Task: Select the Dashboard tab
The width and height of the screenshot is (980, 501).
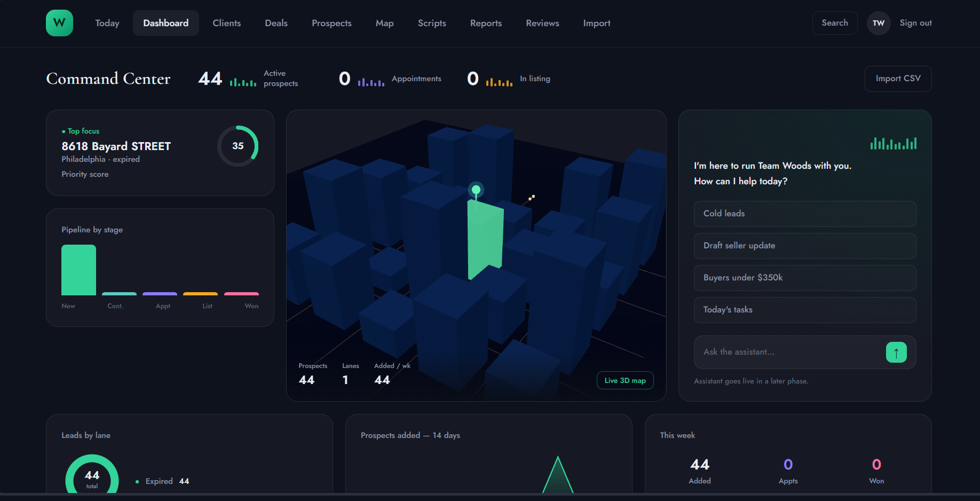Action: [x=166, y=23]
